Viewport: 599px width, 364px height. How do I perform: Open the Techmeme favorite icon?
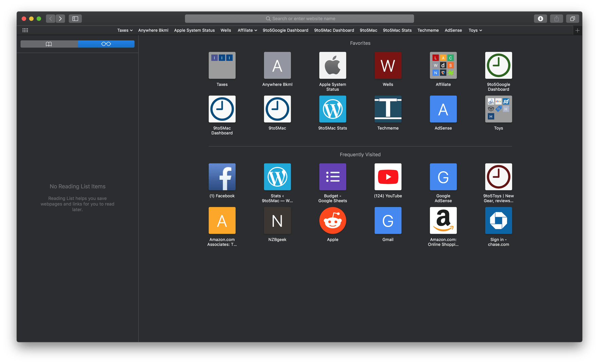(387, 109)
